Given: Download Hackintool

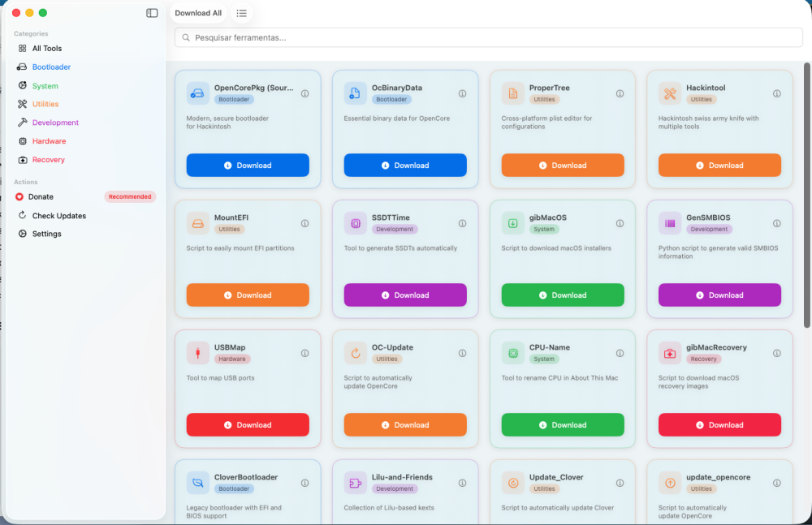Looking at the screenshot, I should click(x=719, y=166).
